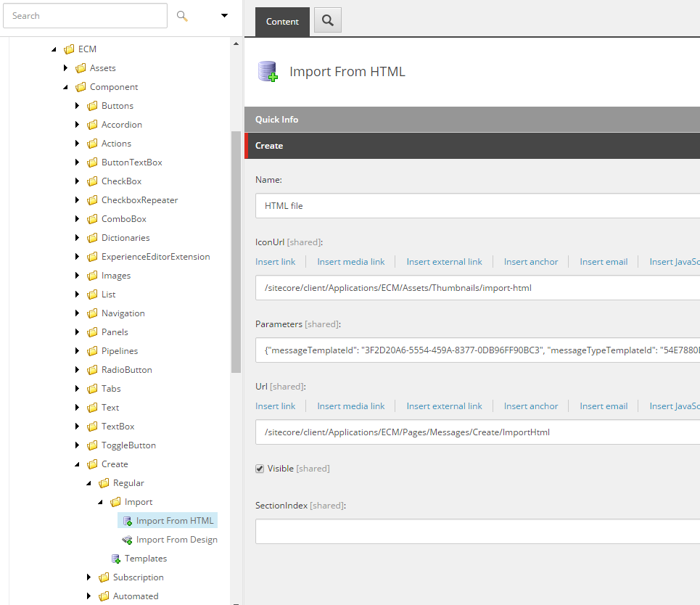Click the content tree vertical scrollbar thumb
This screenshot has width=700, height=605.
pos(236,252)
